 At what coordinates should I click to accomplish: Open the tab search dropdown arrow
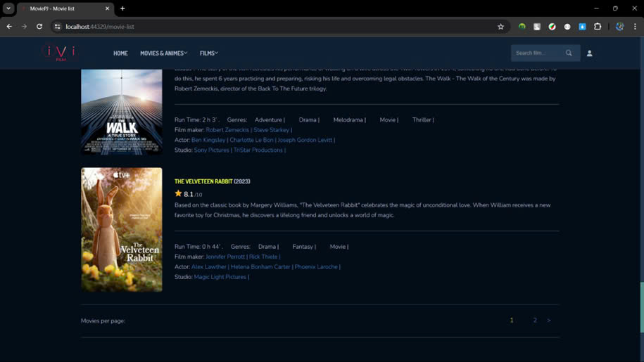click(x=8, y=8)
